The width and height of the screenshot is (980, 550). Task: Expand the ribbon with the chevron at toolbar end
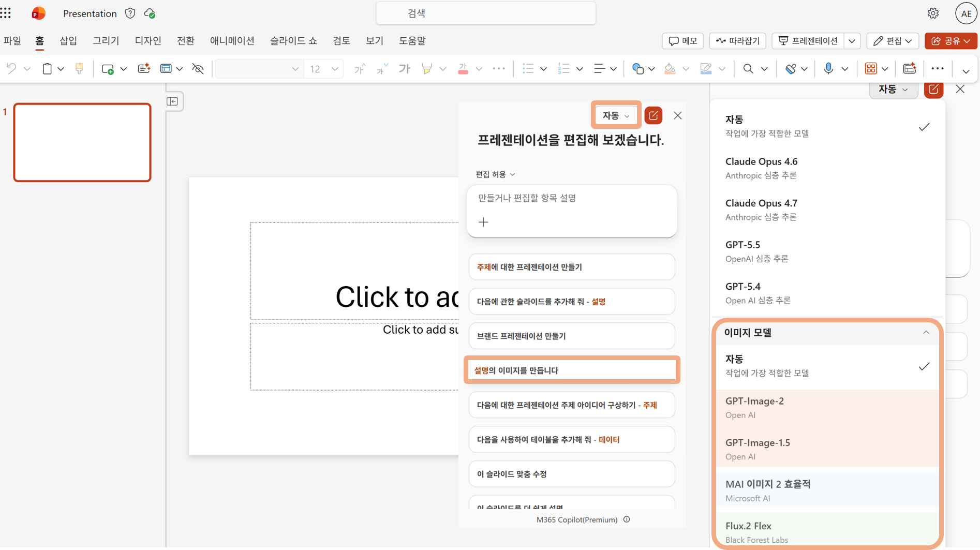(966, 70)
